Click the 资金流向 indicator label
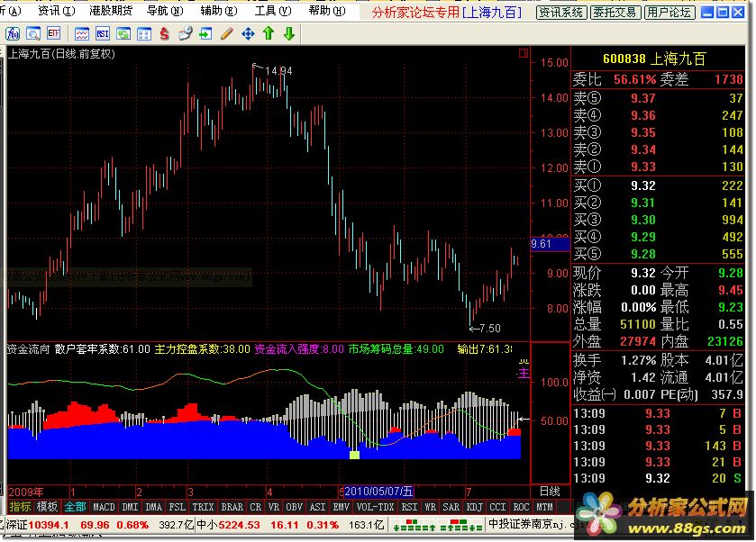 click(29, 348)
